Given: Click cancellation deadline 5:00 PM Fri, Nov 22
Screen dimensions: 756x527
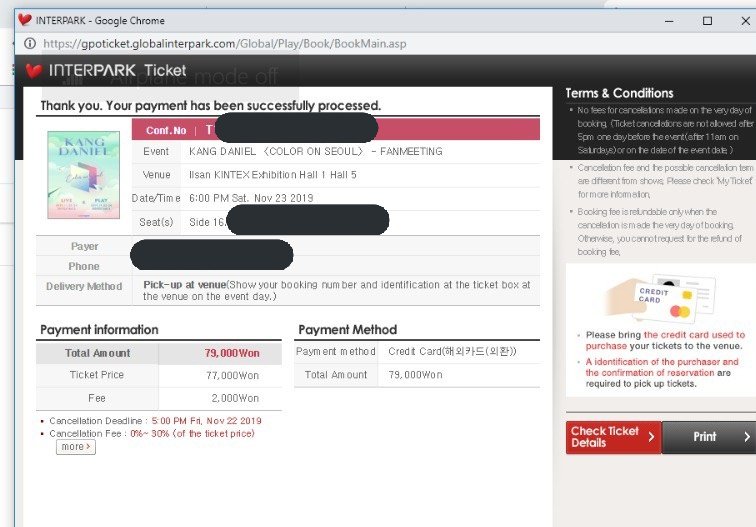Looking at the screenshot, I should pyautogui.click(x=206, y=421).
